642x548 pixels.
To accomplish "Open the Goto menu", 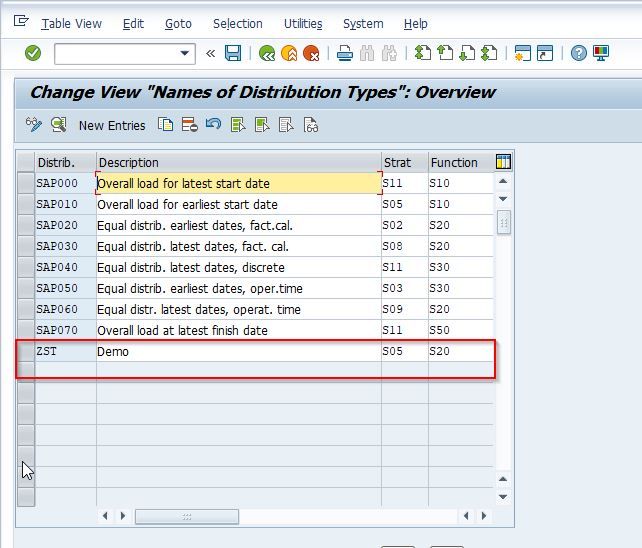I will coord(178,24).
